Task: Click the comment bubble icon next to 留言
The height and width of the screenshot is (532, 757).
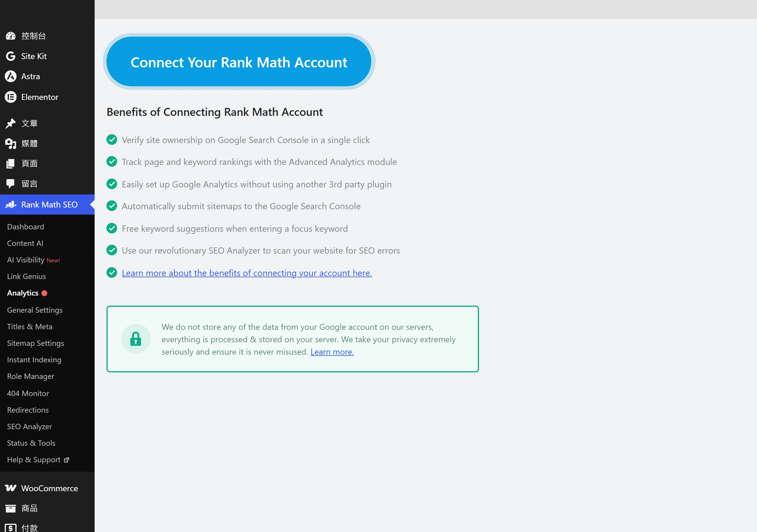Action: [11, 184]
